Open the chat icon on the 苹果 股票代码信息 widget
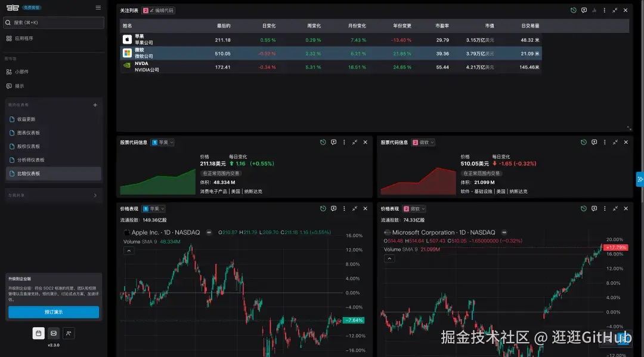Viewport: 644px width, 357px height. point(333,142)
